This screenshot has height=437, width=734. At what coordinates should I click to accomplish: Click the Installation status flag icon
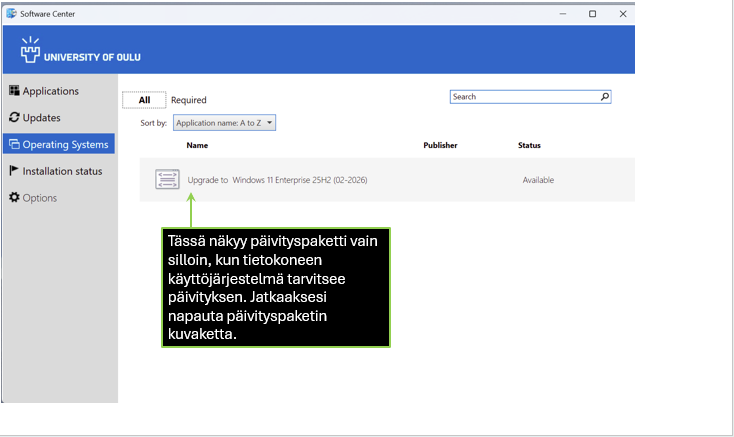(x=14, y=171)
